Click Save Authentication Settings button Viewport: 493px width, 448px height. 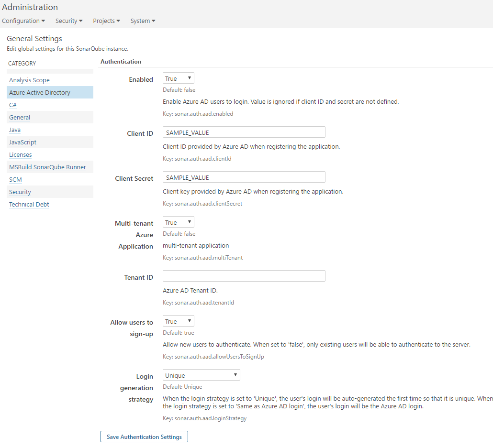click(145, 437)
